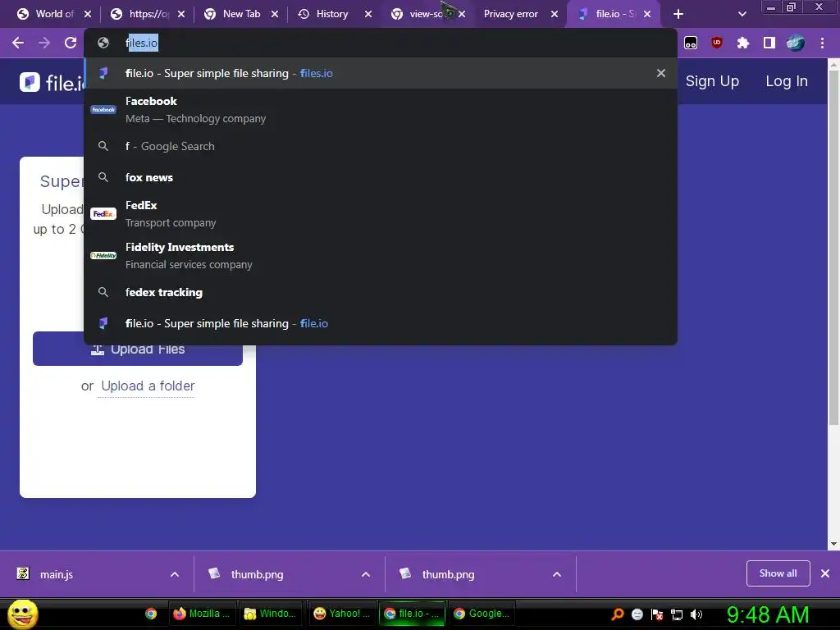Choose the FedEx Transport company suggestion
840x630 pixels.
(381, 213)
